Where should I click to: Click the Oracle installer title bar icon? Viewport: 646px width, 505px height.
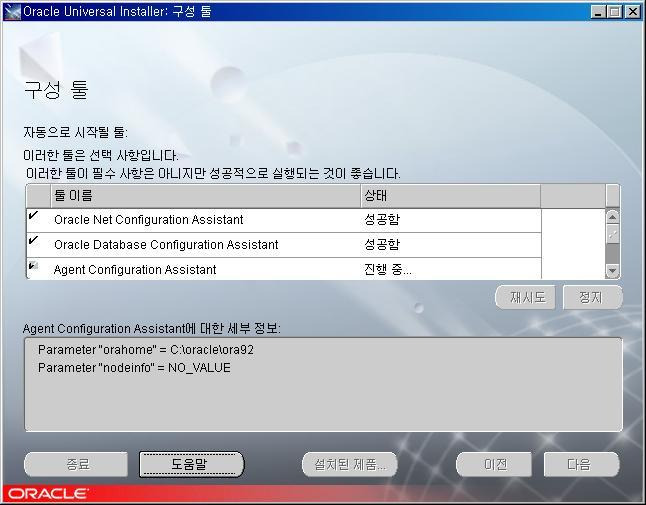tap(12, 11)
